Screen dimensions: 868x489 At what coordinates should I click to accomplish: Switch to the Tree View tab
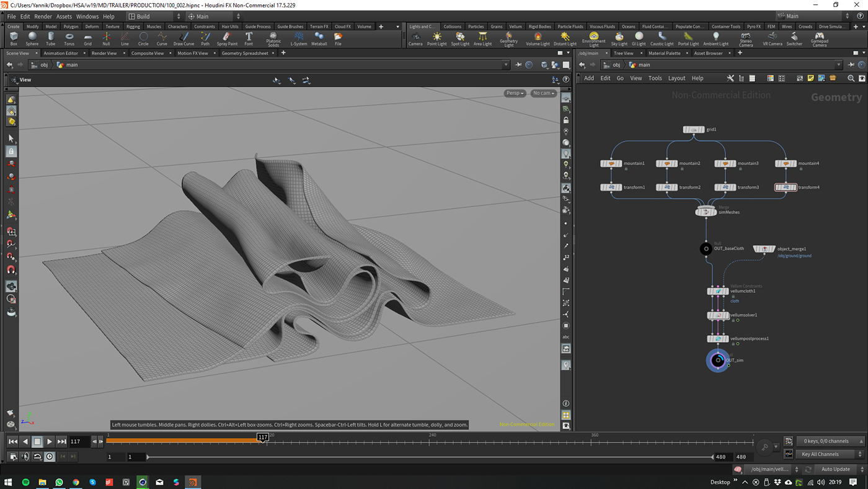point(623,53)
